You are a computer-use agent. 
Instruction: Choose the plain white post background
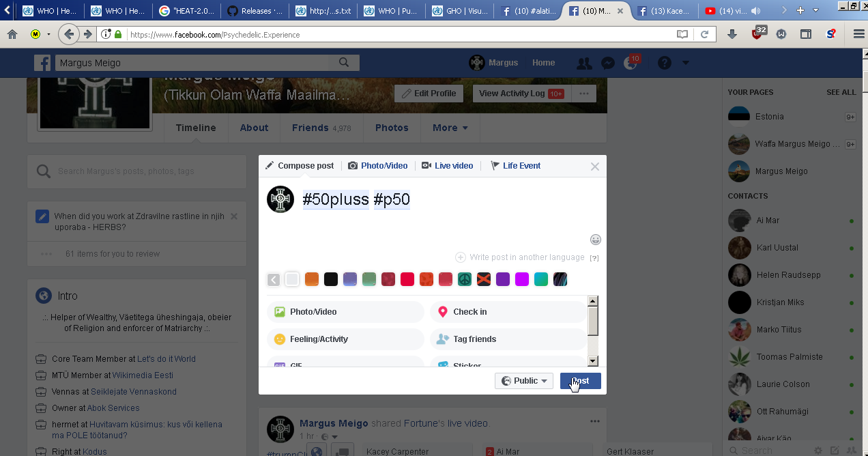292,279
